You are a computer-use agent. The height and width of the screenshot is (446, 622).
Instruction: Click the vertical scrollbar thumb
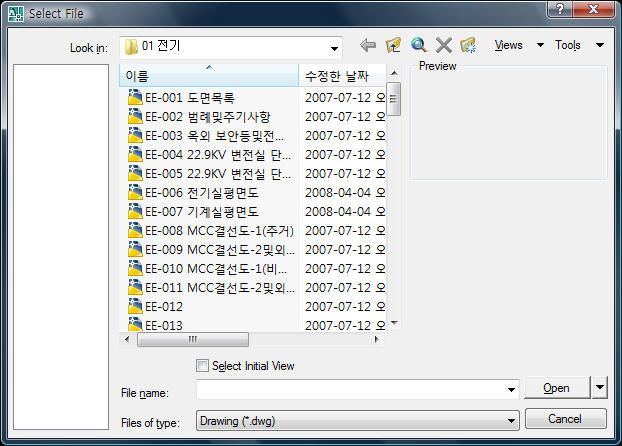pyautogui.click(x=393, y=99)
